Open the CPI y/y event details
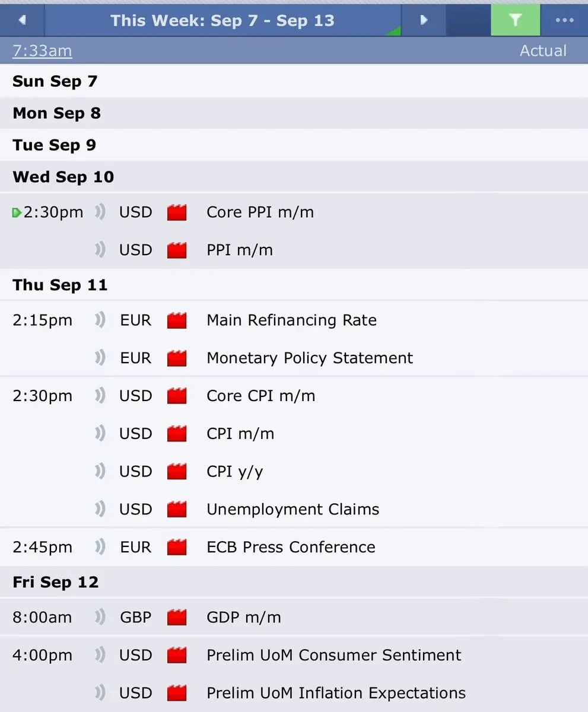588x712 pixels. point(235,472)
